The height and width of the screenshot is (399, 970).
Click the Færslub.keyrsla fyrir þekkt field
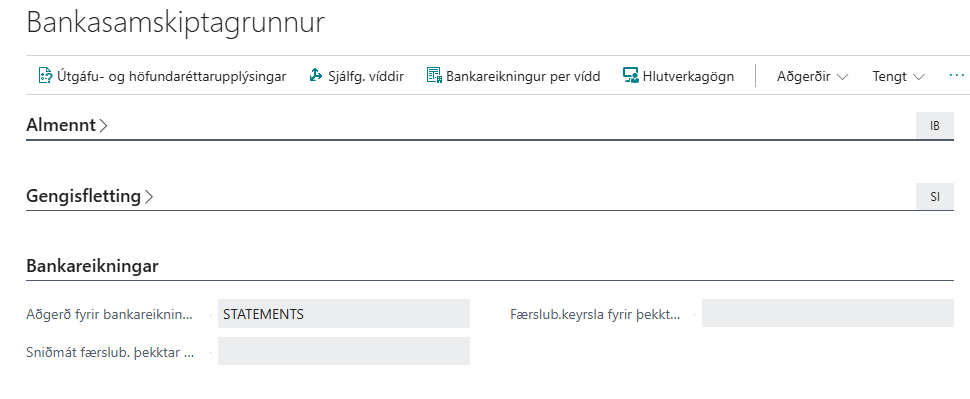pos(828,314)
